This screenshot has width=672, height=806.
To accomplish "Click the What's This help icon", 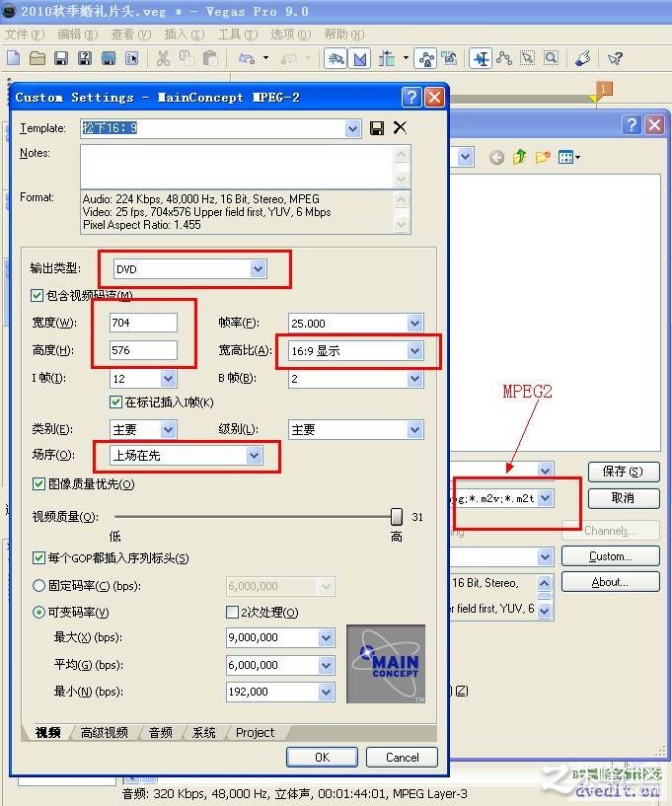I will click(x=615, y=58).
